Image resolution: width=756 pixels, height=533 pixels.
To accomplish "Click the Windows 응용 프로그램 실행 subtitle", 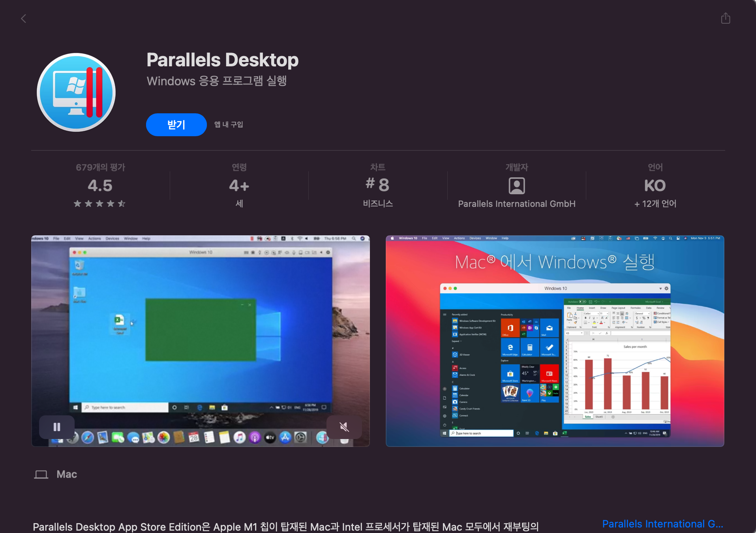I will pyautogui.click(x=217, y=81).
